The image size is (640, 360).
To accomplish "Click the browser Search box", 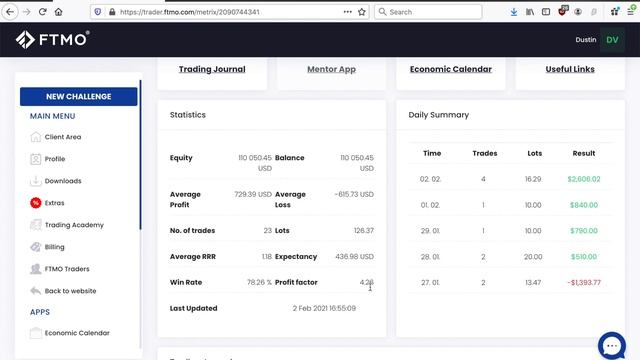I will [x=428, y=12].
